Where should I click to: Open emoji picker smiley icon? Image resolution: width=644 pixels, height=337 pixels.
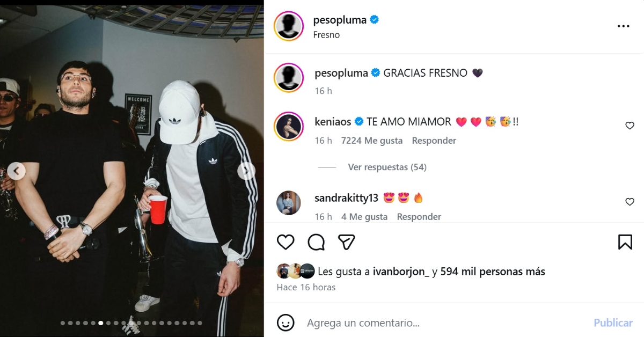286,323
